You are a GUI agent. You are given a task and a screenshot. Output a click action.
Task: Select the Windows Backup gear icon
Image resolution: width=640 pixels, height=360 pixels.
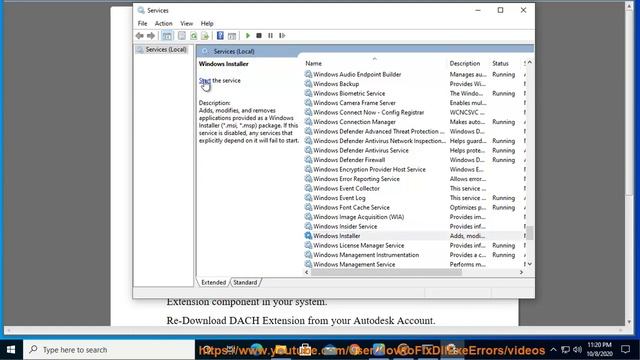(x=308, y=84)
